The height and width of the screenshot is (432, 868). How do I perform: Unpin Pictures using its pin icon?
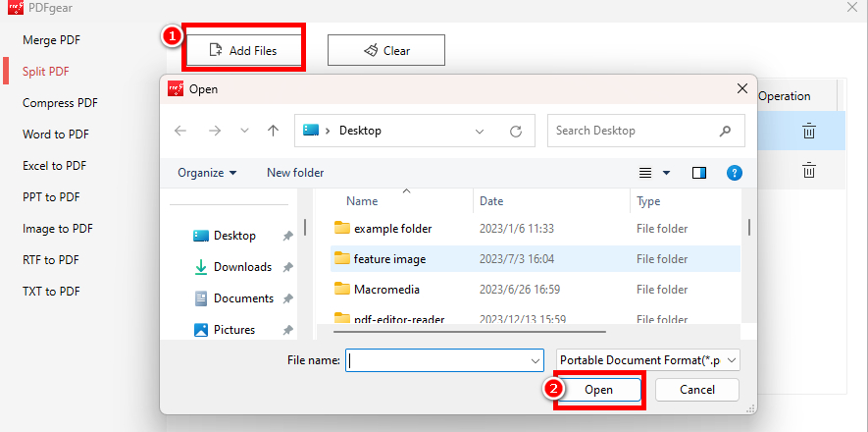(x=287, y=330)
